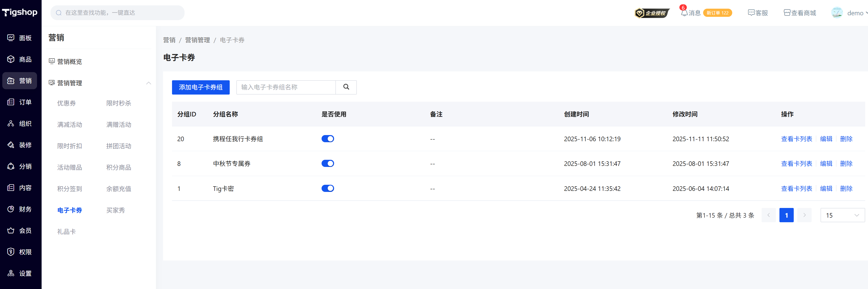
Task: Open the 面板 dashboard sidebar icon
Action: point(11,38)
